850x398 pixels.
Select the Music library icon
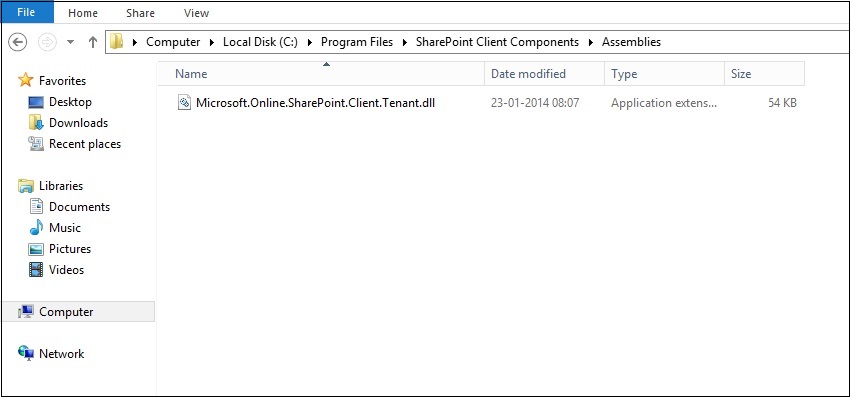(x=36, y=228)
